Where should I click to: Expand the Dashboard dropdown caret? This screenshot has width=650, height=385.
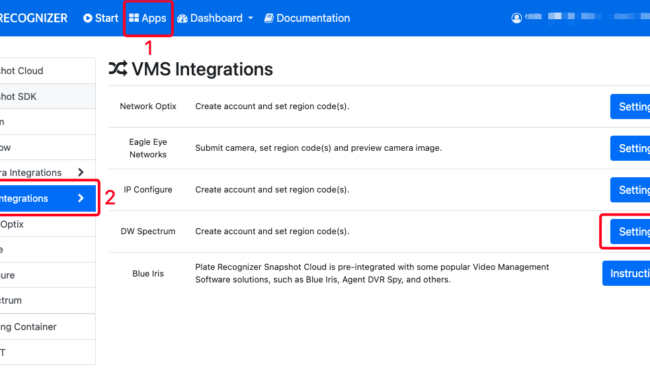(x=250, y=18)
